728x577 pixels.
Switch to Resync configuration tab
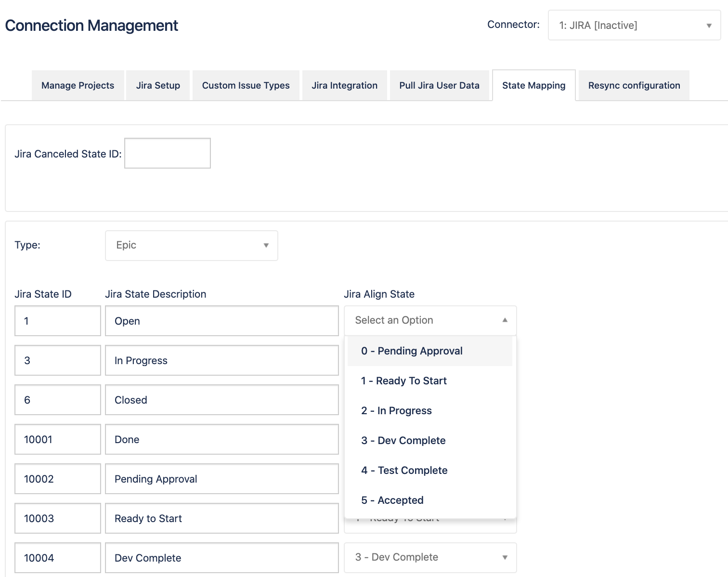click(x=634, y=85)
